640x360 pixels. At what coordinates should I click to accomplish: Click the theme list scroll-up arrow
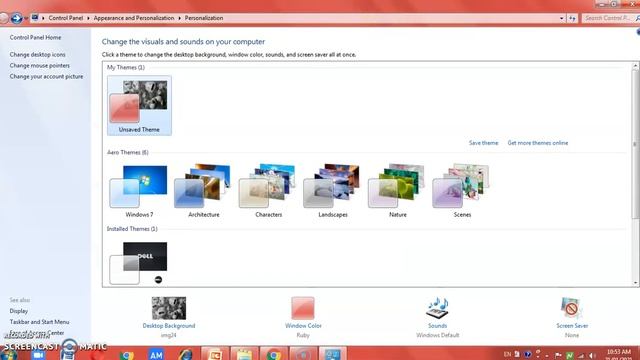pyautogui.click(x=636, y=65)
